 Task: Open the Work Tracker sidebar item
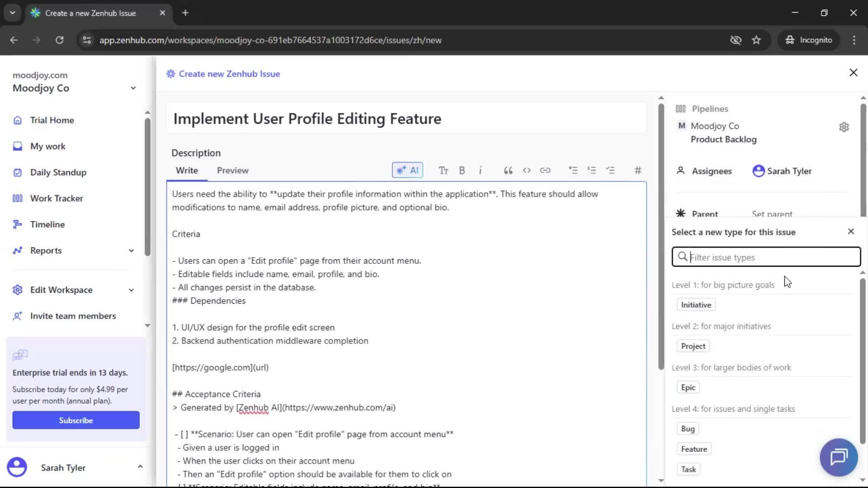click(56, 198)
